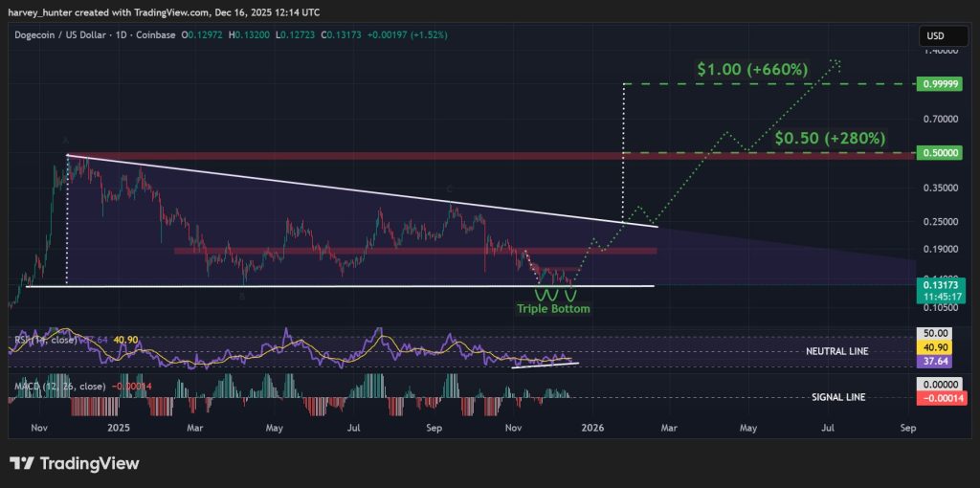Click the green current price tag 0.13173
The image size is (980, 488).
937,283
